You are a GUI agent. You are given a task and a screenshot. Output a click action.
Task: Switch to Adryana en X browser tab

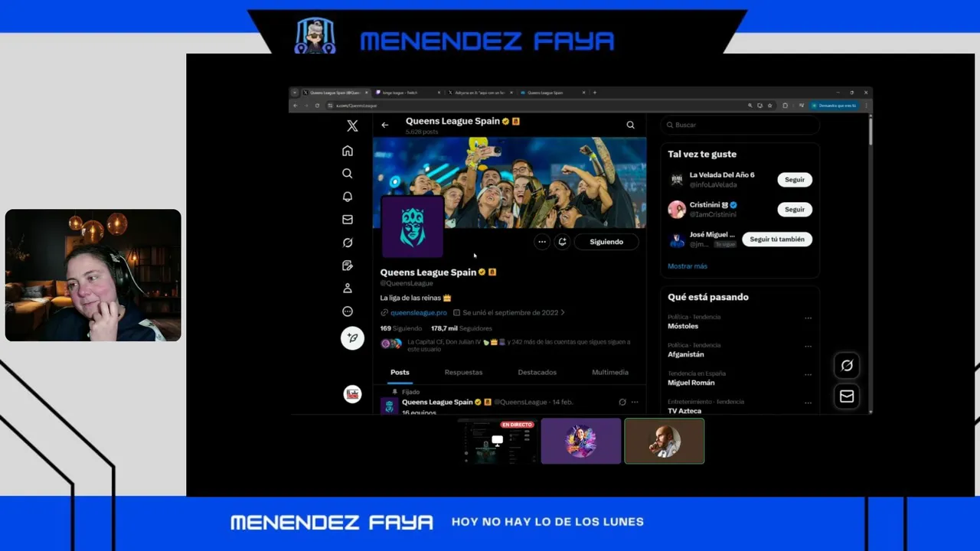pos(481,93)
